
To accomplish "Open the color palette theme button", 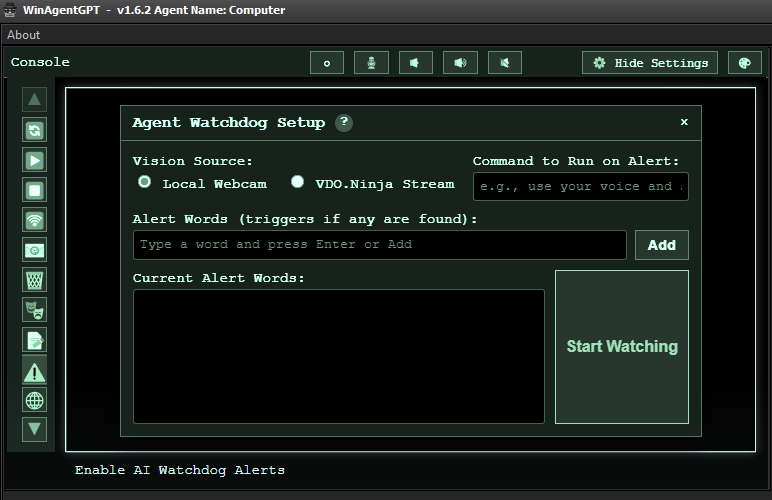I will pyautogui.click(x=744, y=62).
